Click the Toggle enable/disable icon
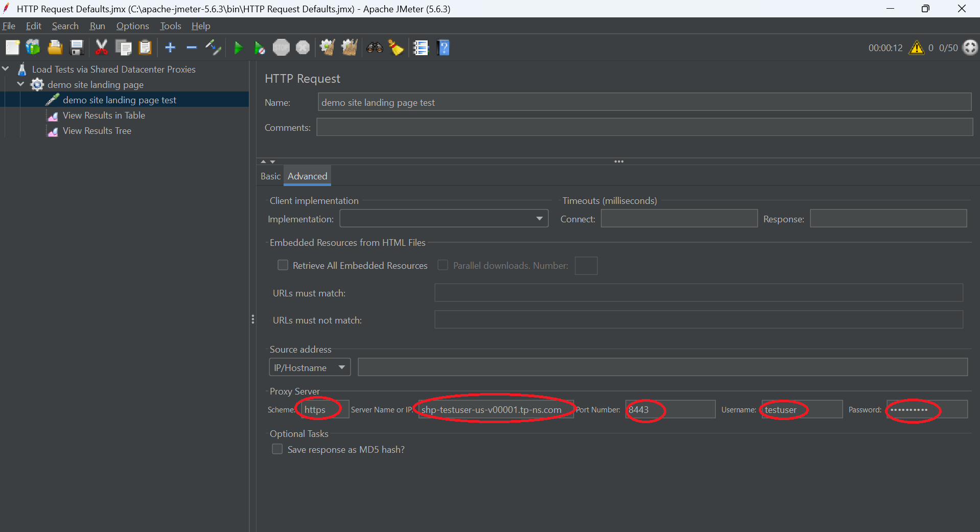The width and height of the screenshot is (980, 532). point(213,48)
